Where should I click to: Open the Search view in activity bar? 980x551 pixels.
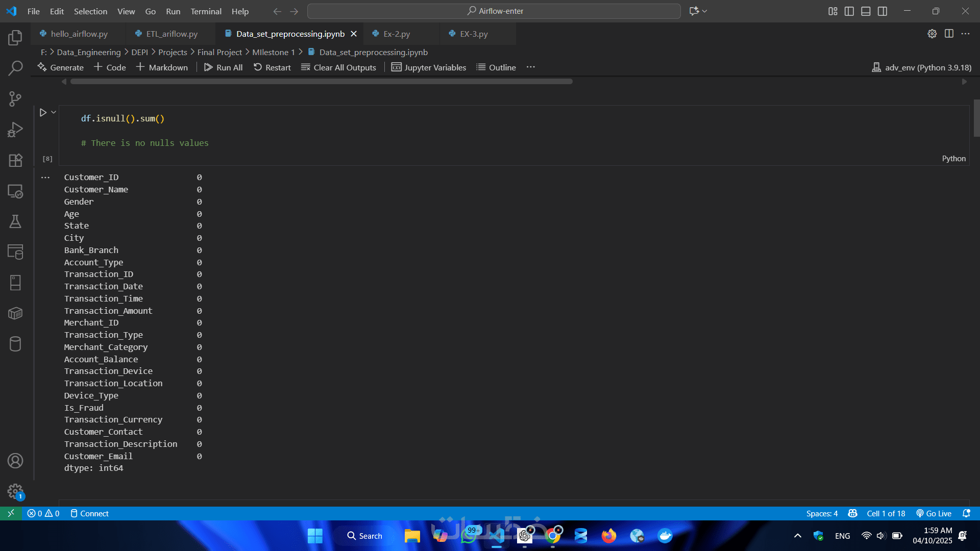[x=15, y=68]
